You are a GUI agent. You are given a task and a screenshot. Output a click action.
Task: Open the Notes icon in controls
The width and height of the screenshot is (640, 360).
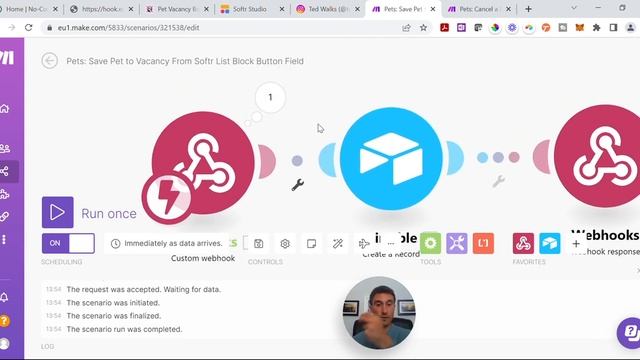pyautogui.click(x=311, y=244)
